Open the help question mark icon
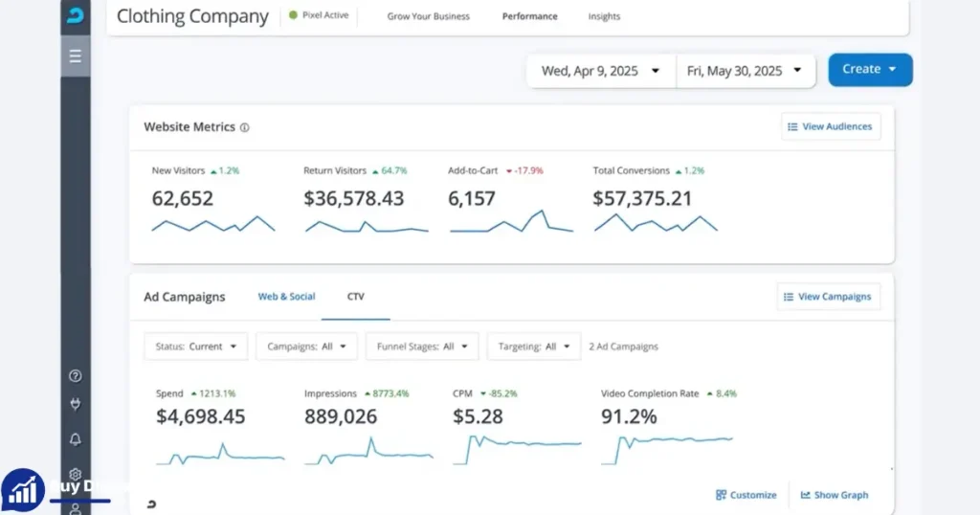This screenshot has height=515, width=980. point(75,375)
